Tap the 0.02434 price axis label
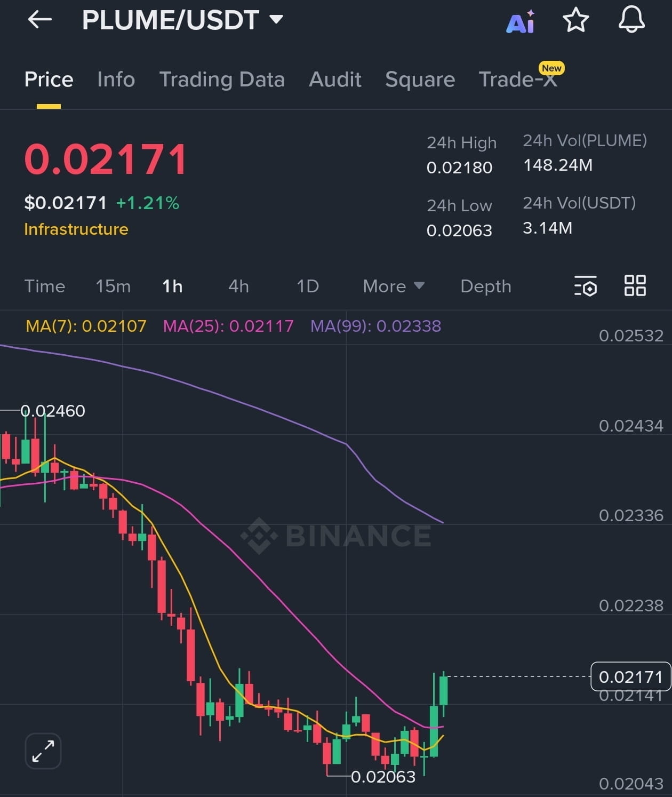This screenshot has height=797, width=672. (x=631, y=426)
